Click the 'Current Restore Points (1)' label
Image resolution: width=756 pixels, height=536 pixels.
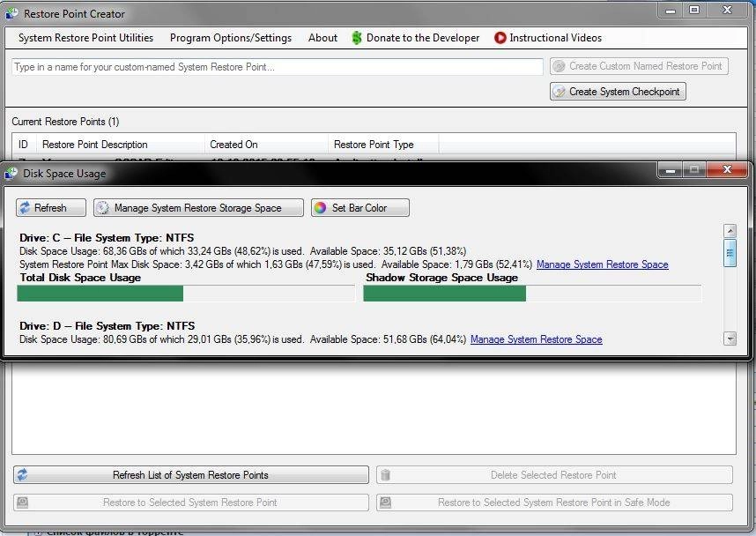click(x=65, y=121)
